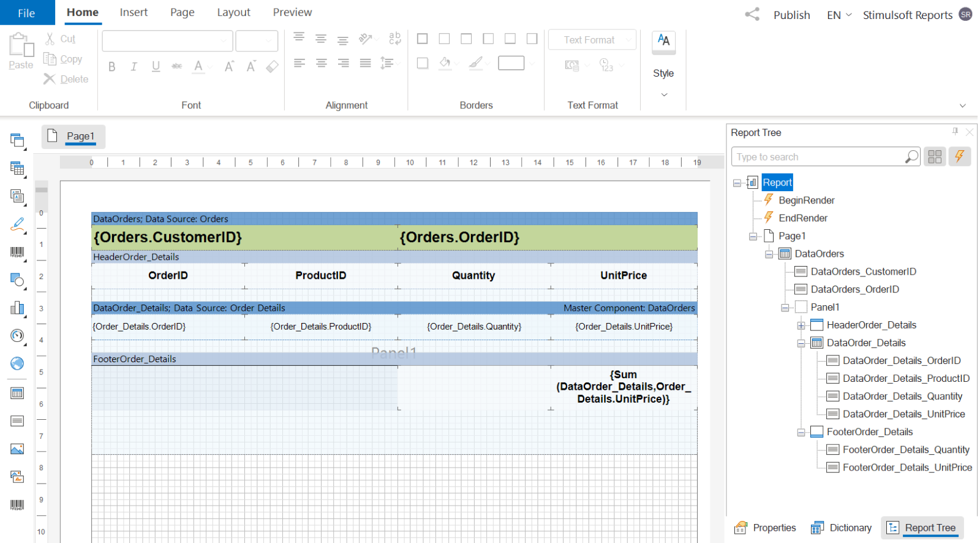
Task: Toggle underline formatting
Action: click(156, 66)
